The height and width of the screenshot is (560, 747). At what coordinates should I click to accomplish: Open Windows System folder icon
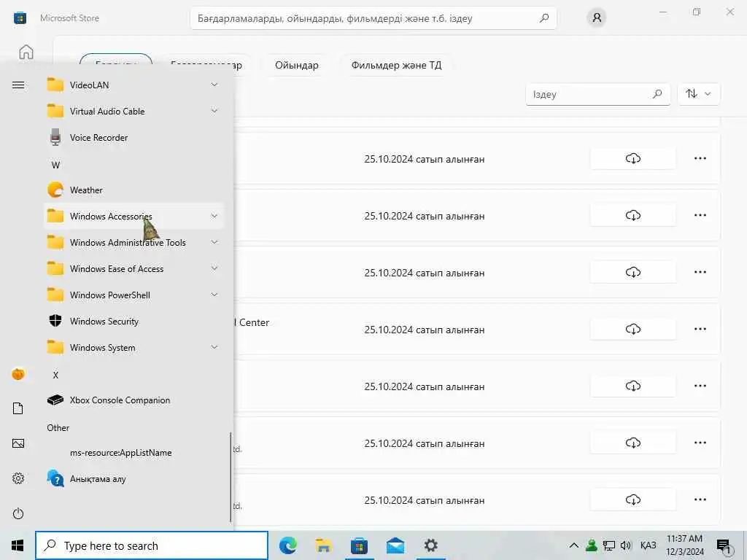[x=55, y=347]
